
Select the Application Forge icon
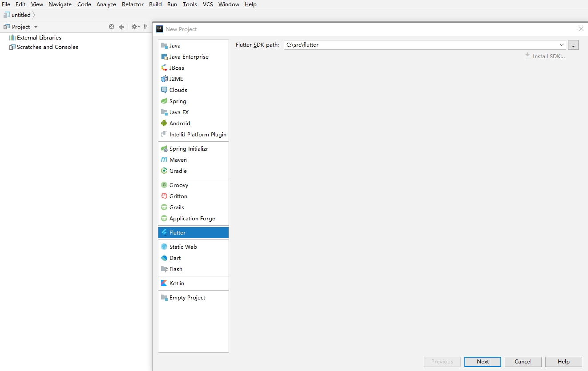[x=164, y=219]
